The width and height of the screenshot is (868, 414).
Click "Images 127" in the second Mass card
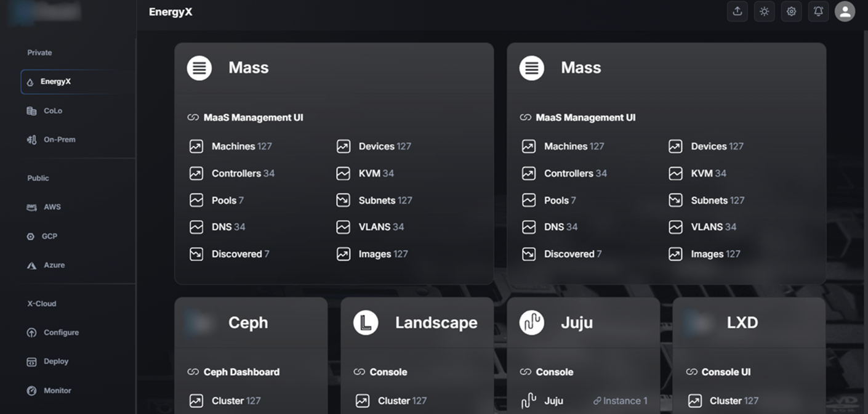coord(716,254)
